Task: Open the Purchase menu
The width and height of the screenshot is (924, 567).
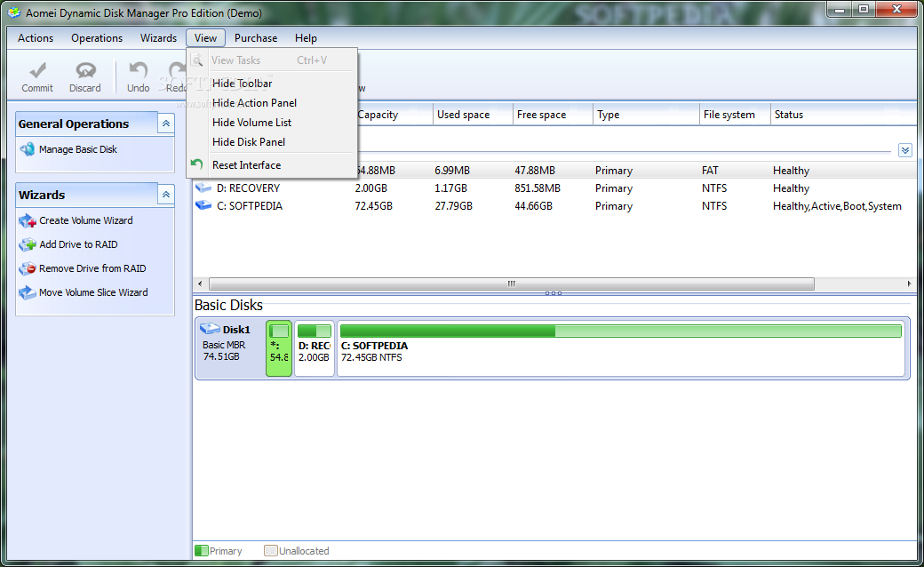Action: (x=256, y=37)
